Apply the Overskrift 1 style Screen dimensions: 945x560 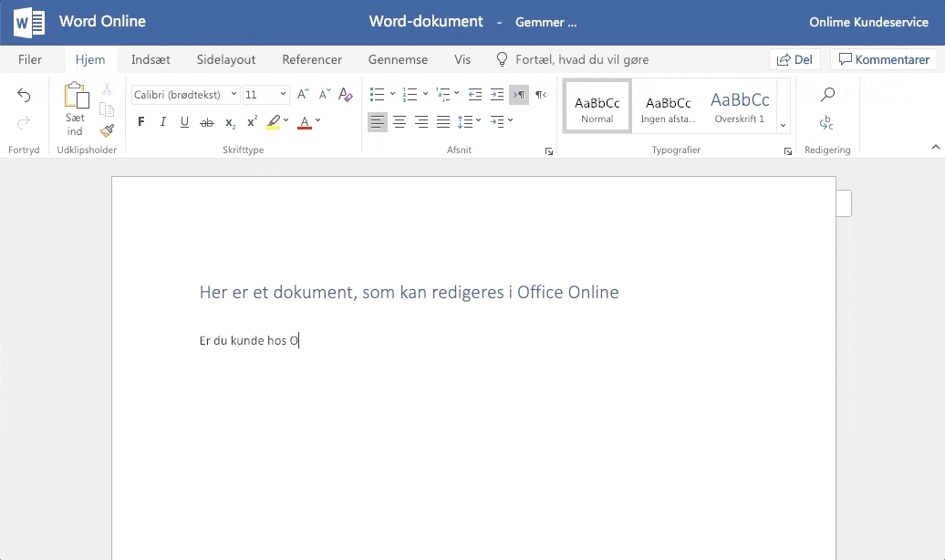click(740, 106)
